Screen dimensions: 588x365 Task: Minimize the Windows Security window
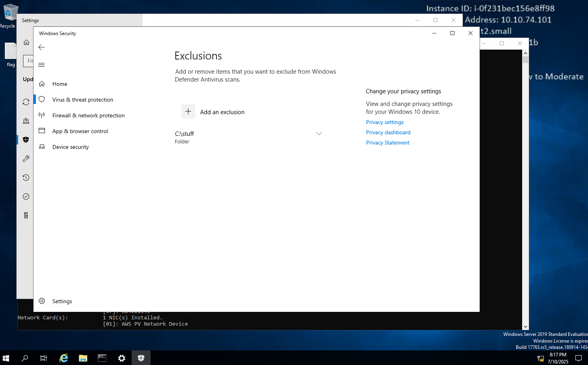click(x=434, y=33)
